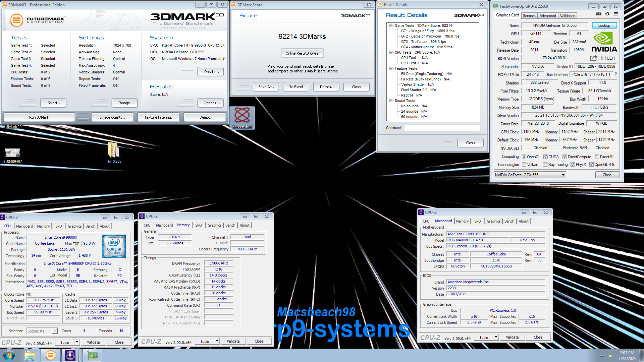Image resolution: width=644 pixels, height=362 pixels.
Task: Click the GPU-Z refresh icon
Action: click(607, 14)
